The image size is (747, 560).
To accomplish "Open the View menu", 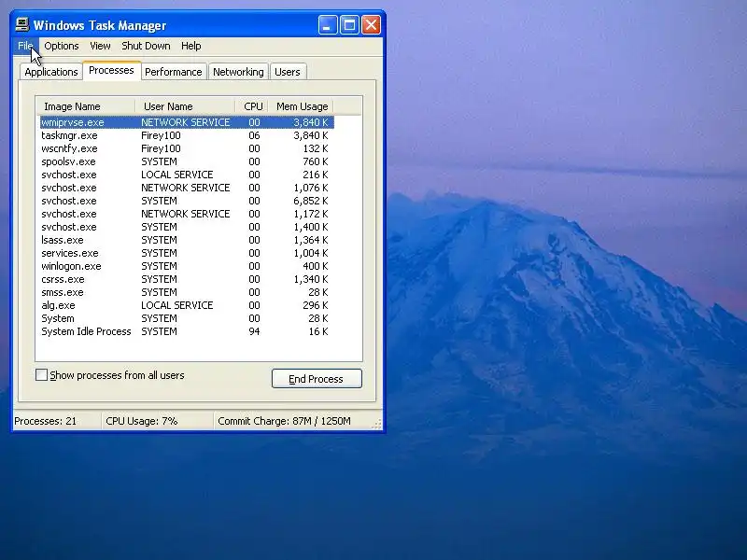I will 100,46.
